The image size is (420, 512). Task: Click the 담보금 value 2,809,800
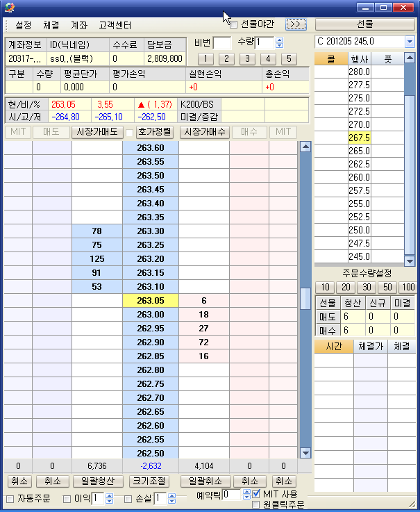click(x=165, y=59)
